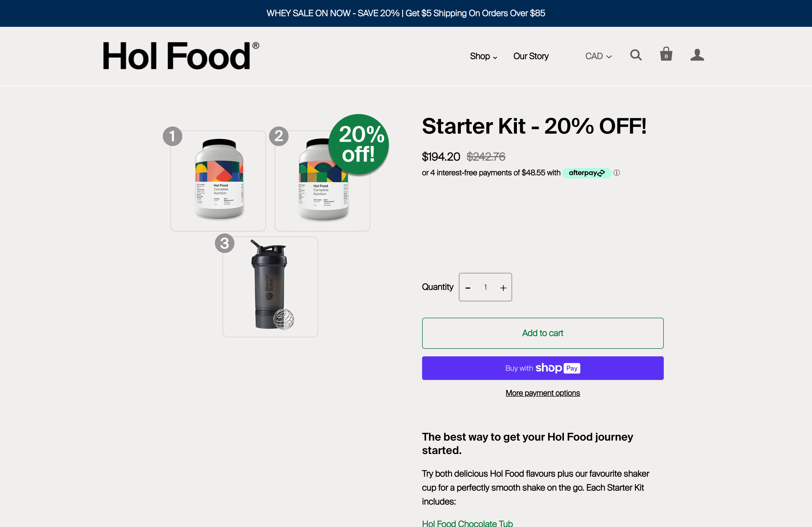Click the green 20% off badge

358,144
